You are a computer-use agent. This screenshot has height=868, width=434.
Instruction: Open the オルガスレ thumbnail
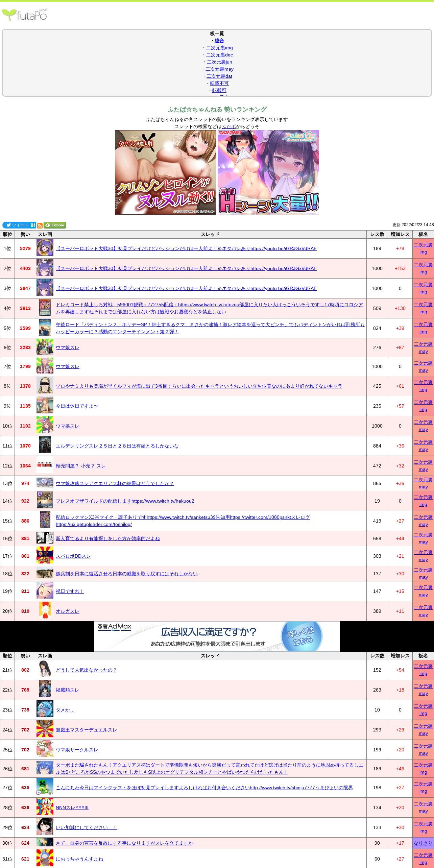tap(45, 611)
